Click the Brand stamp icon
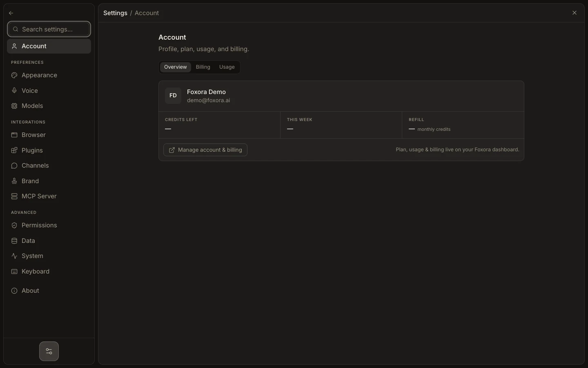588x368 pixels. coord(14,181)
